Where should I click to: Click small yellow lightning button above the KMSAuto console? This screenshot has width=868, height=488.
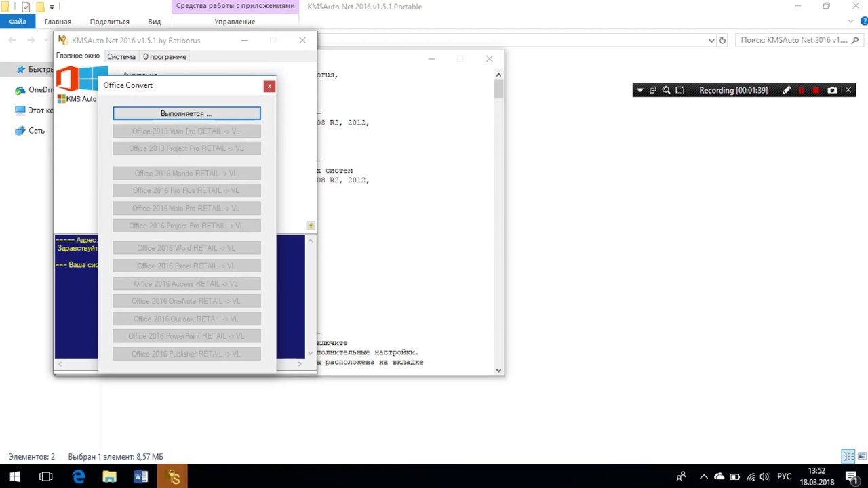coord(311,226)
